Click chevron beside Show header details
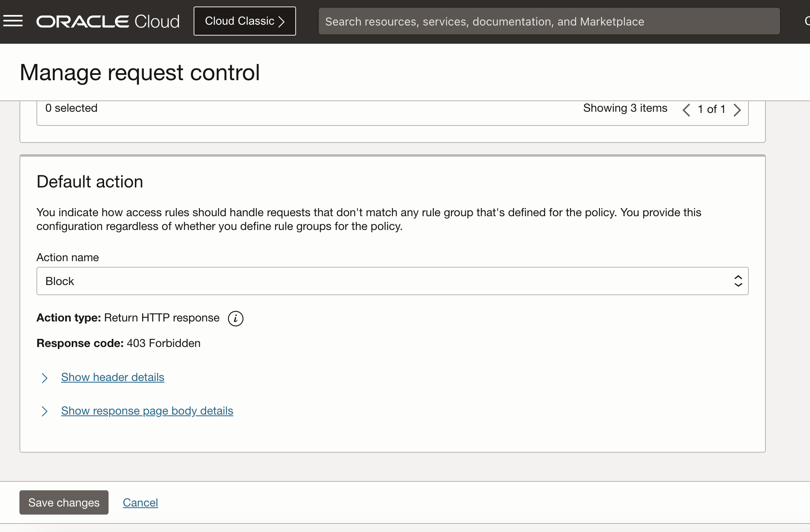Screen dimensions: 810x532 45,378
